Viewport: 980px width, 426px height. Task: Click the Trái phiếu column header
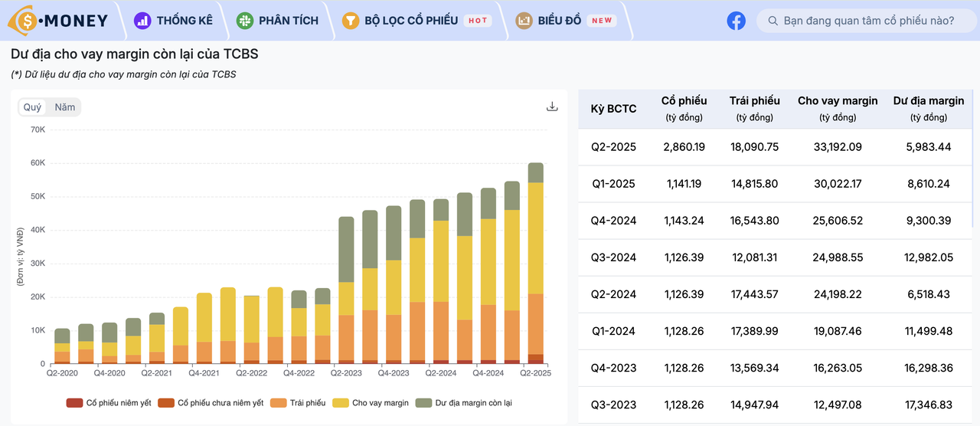point(754,108)
